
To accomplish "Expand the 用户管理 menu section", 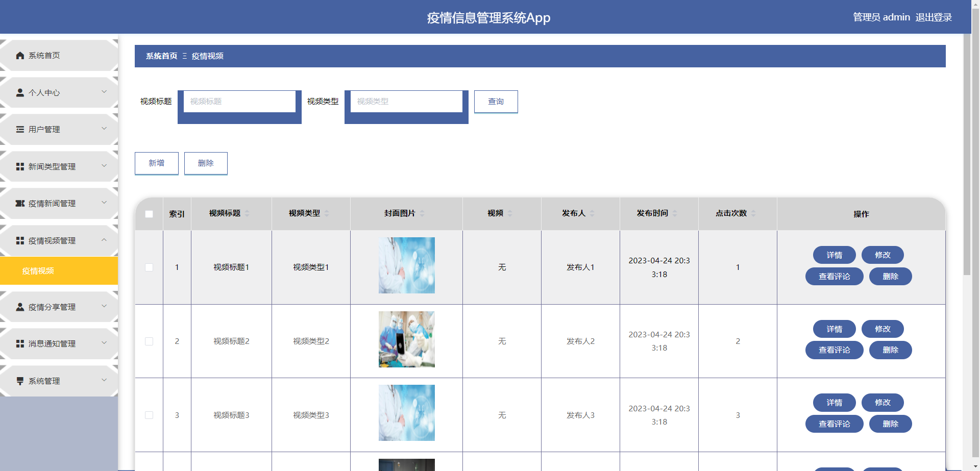I will [x=59, y=129].
